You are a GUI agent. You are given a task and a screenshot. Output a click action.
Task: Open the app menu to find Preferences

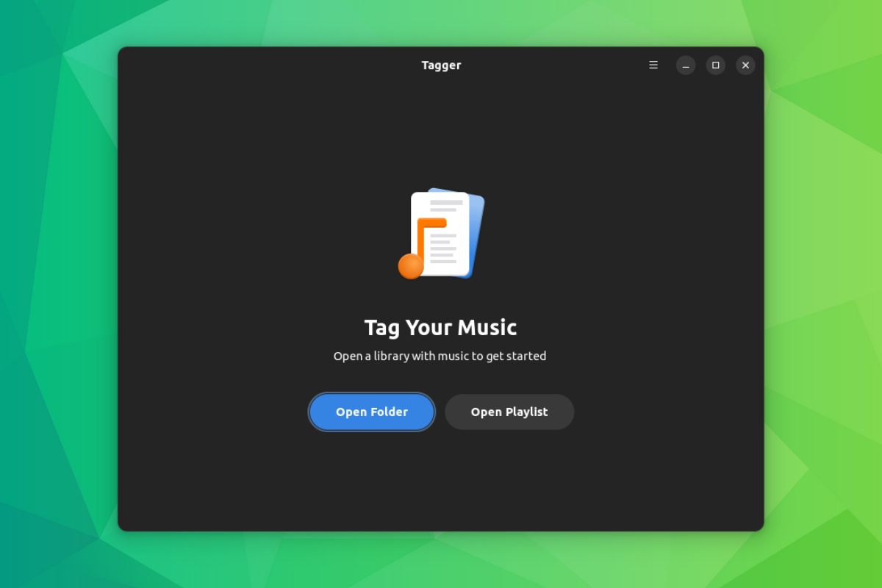(x=653, y=65)
